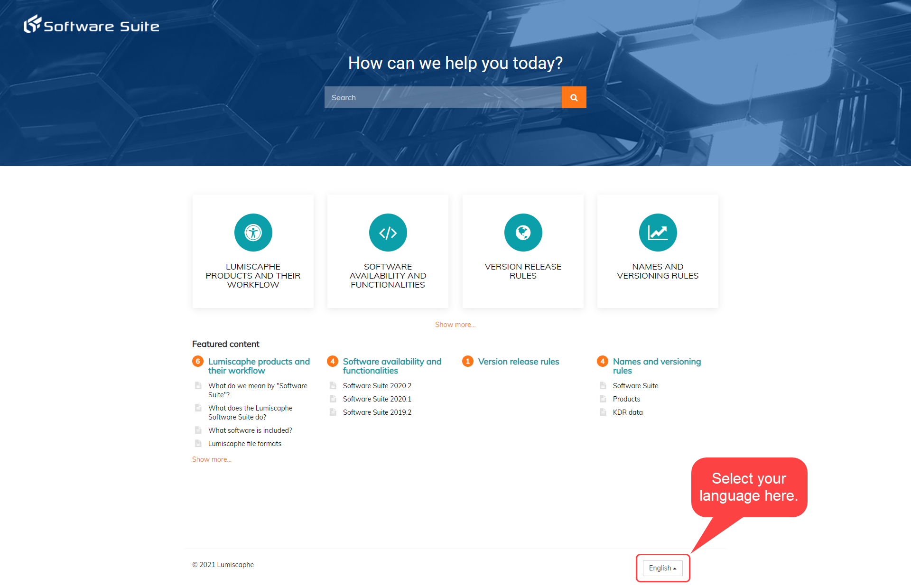
Task: Select English from the language selector
Action: click(x=662, y=568)
